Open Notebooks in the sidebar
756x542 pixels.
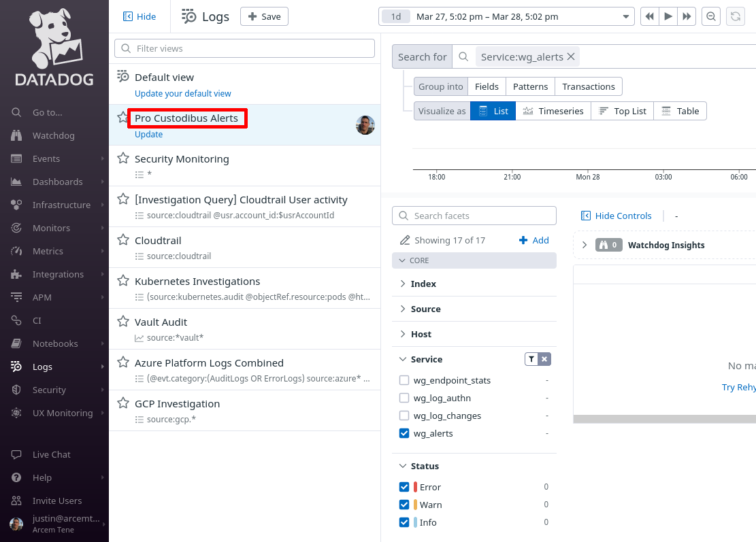click(x=54, y=343)
